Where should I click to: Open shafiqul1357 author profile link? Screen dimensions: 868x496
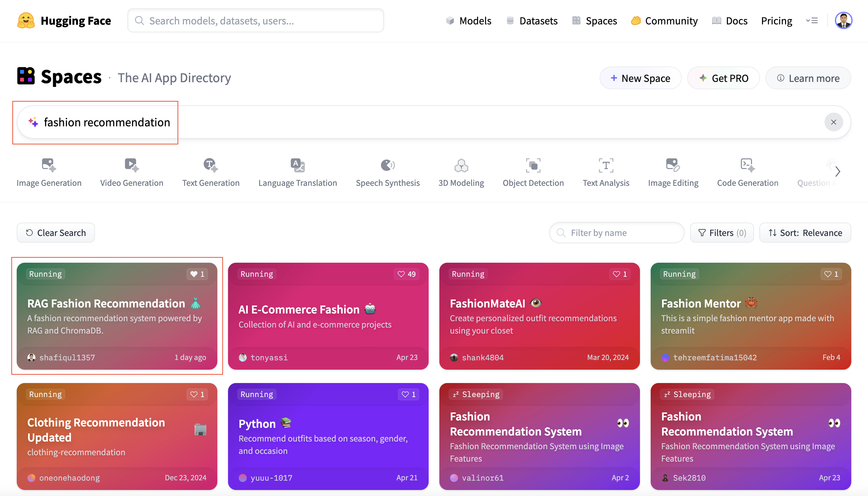pyautogui.click(x=61, y=357)
